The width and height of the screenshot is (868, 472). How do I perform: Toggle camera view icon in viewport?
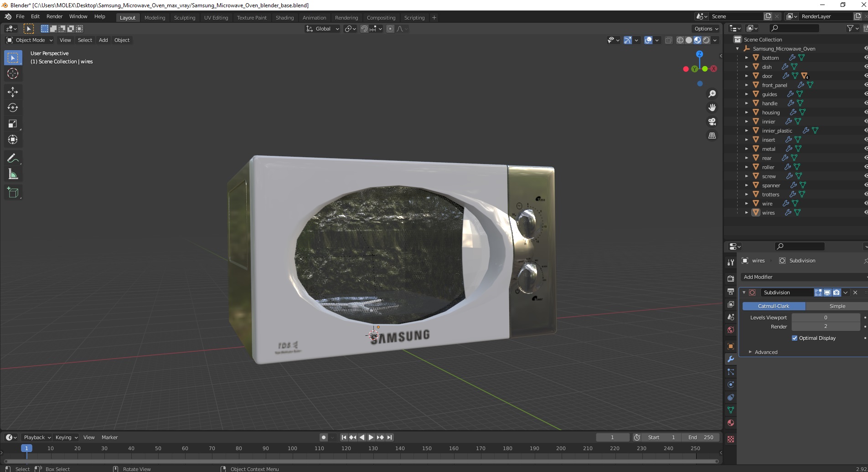point(712,122)
